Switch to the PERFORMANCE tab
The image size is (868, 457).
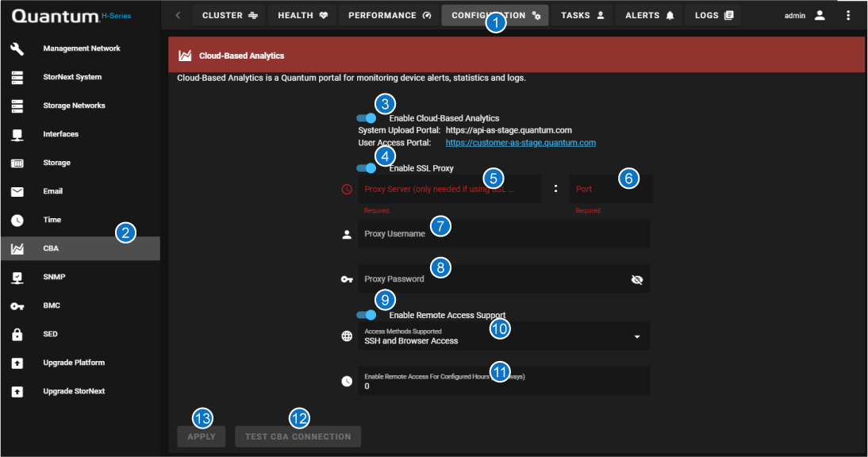pos(389,16)
